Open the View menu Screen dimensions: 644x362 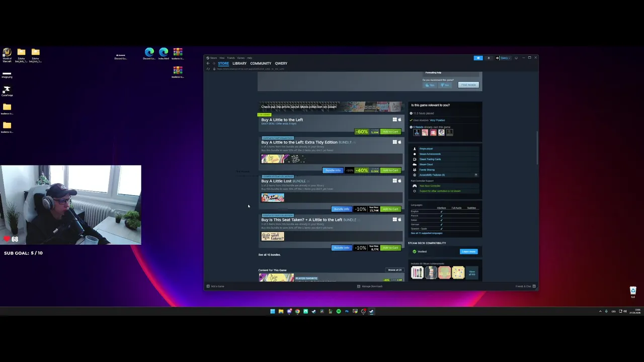tap(222, 58)
